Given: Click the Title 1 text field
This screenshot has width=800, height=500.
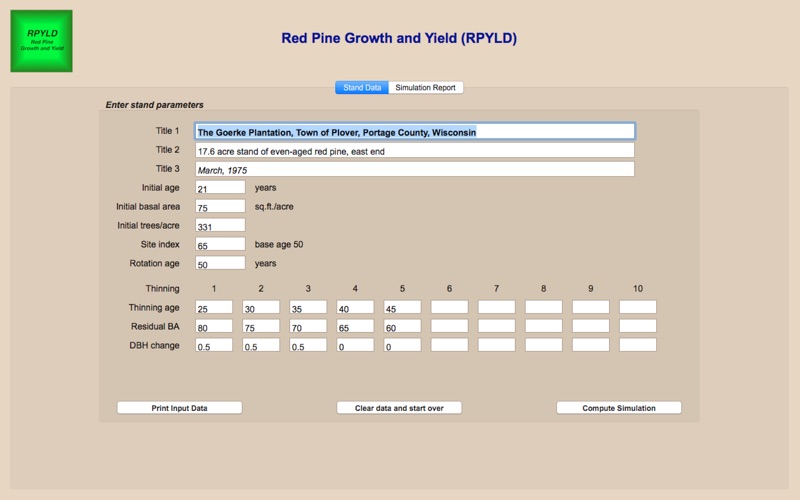Looking at the screenshot, I should tap(415, 131).
